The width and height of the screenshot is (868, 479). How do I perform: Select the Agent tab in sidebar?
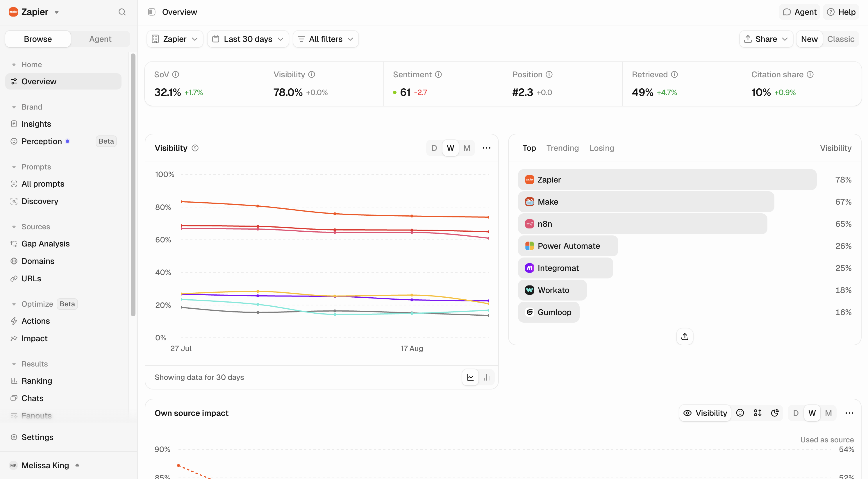pos(100,39)
